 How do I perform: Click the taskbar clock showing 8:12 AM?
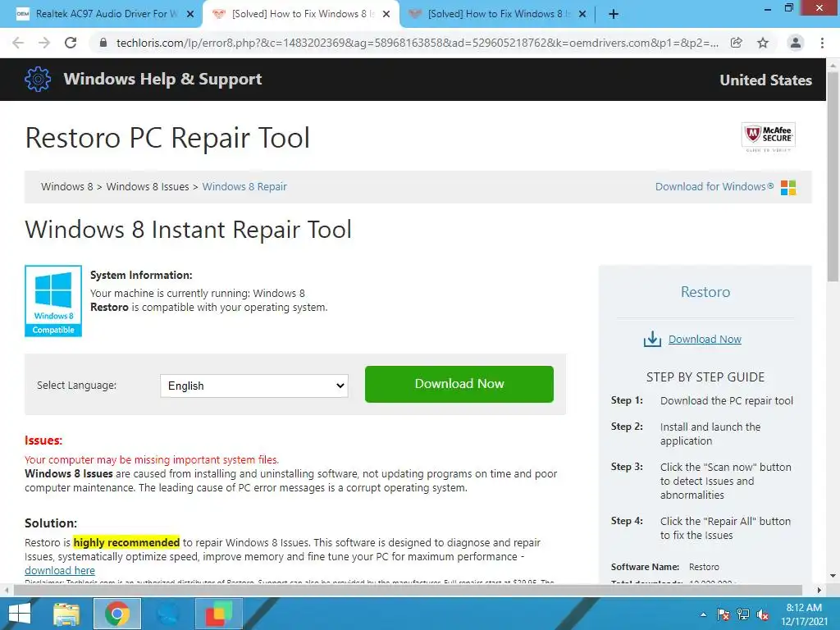pos(804,614)
